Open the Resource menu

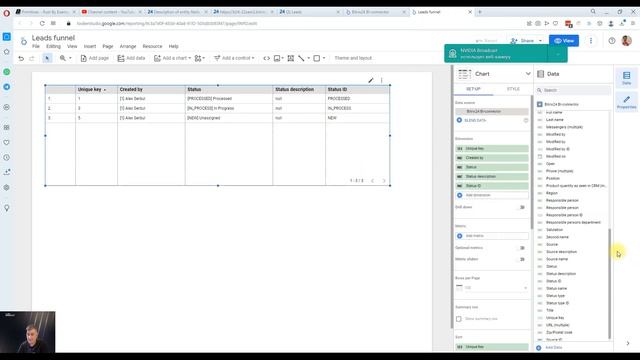[152, 47]
